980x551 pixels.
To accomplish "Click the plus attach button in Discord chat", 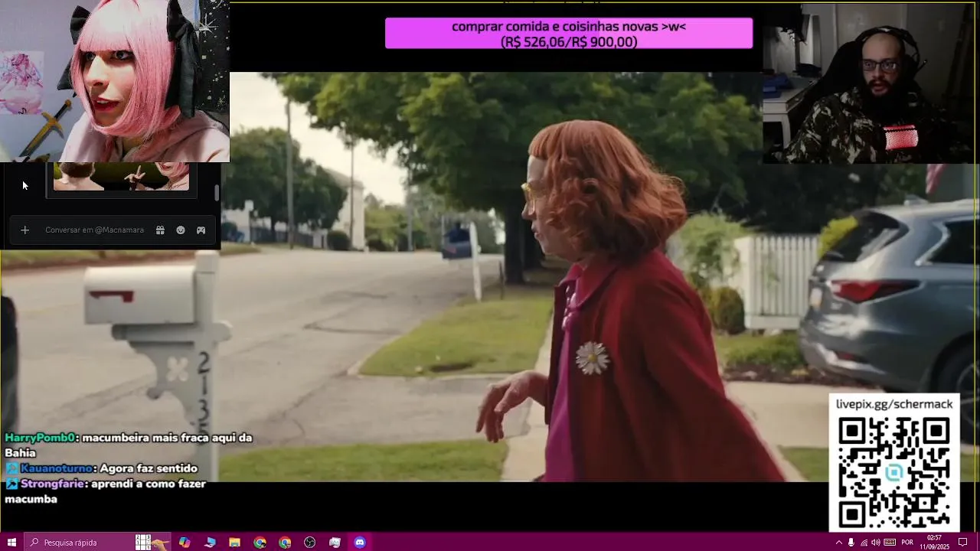I will pos(24,230).
